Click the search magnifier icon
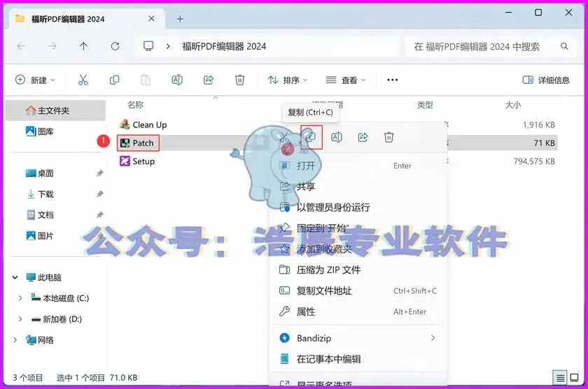Viewport: 588px width, 389px height. click(564, 46)
